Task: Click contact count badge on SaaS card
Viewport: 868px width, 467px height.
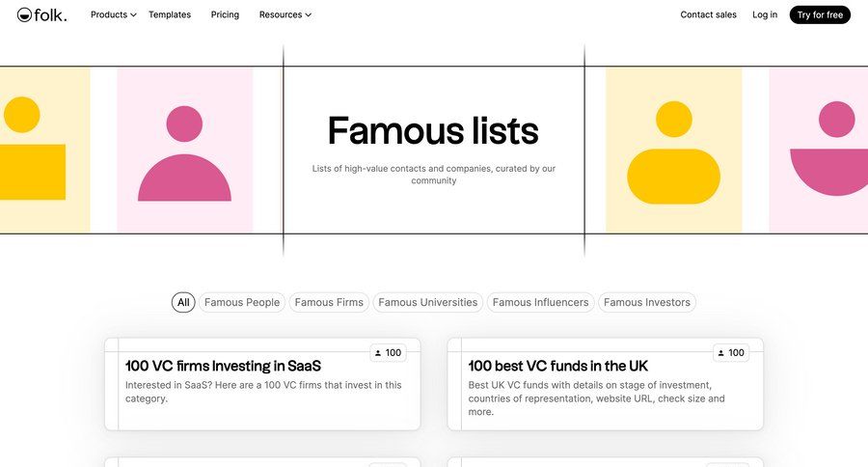Action: [388, 353]
